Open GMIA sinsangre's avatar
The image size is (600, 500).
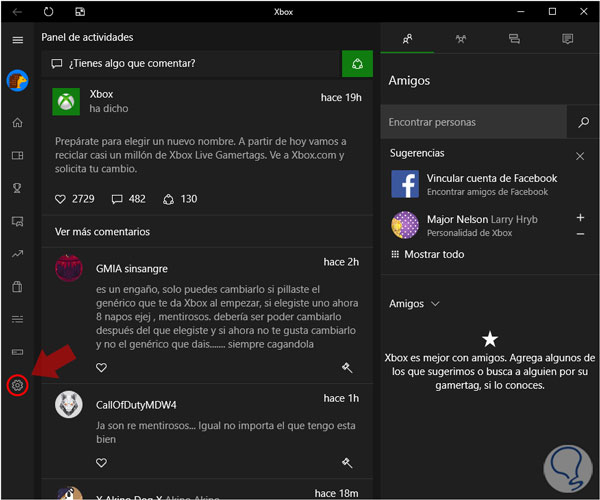click(x=68, y=268)
